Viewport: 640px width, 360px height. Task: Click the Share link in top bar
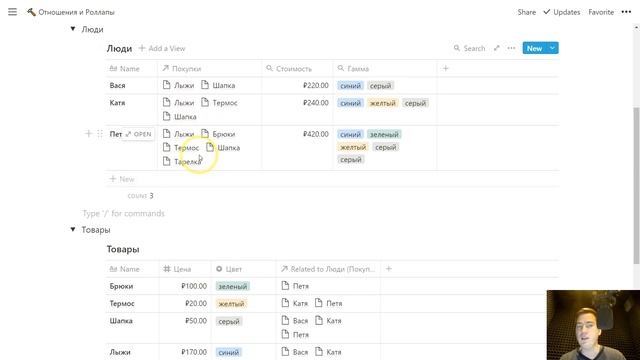click(x=527, y=12)
